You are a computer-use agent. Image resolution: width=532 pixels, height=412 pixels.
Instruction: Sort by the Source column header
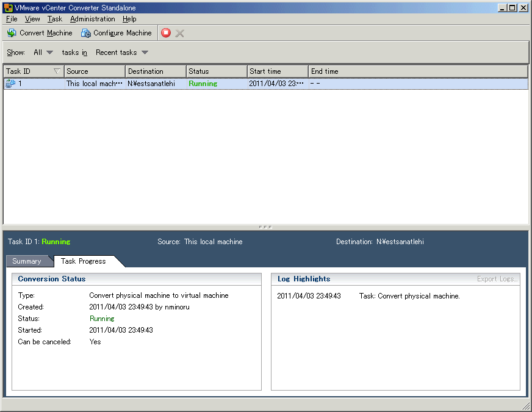coord(95,71)
